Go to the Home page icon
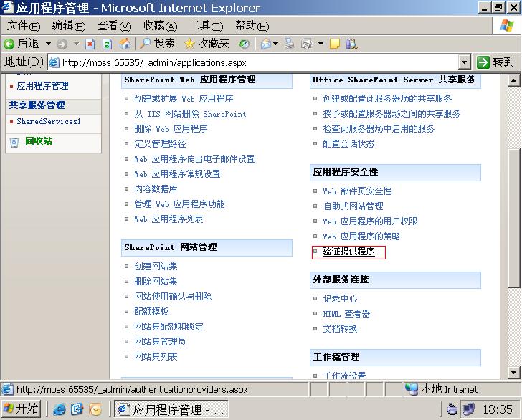This screenshot has width=522, height=420. click(x=125, y=44)
